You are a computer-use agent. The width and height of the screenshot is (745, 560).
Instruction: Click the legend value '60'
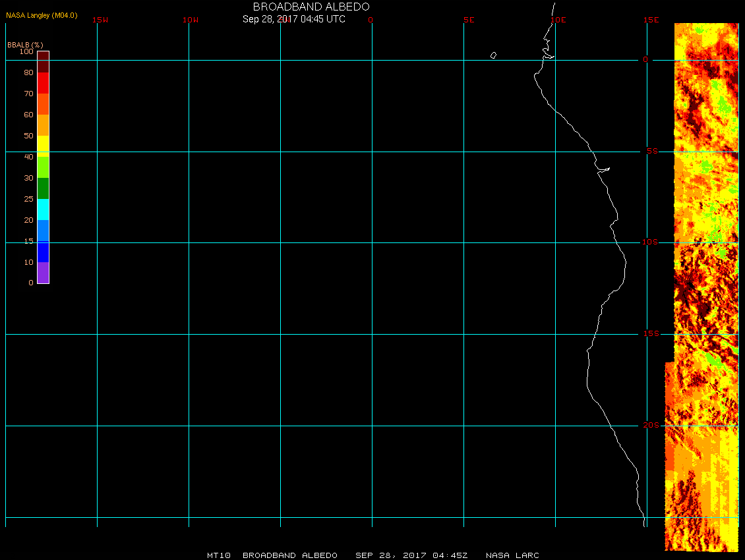point(28,115)
